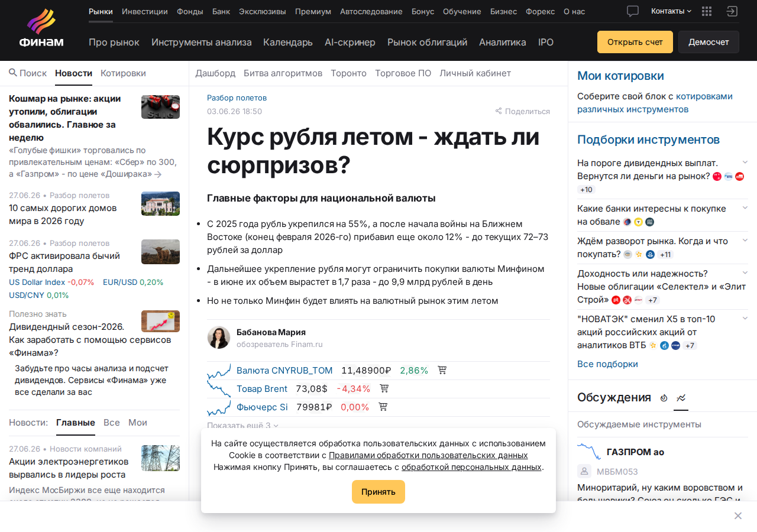
Task: Select the Новости tab in left panel
Action: [73, 73]
